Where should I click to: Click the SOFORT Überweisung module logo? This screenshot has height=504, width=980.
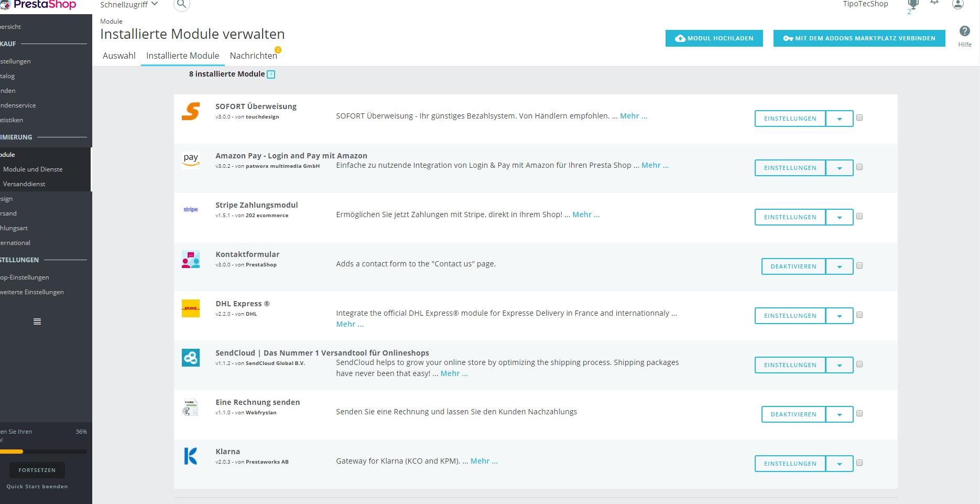click(191, 111)
